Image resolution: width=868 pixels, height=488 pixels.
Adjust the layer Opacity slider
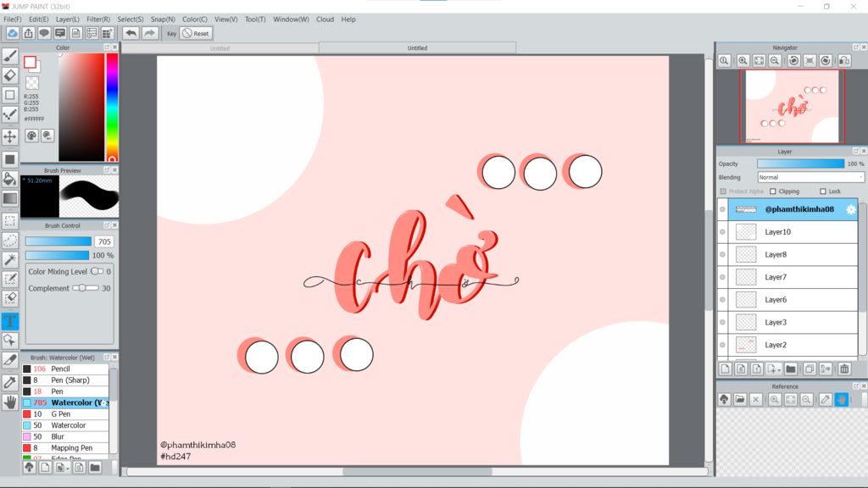(800, 164)
